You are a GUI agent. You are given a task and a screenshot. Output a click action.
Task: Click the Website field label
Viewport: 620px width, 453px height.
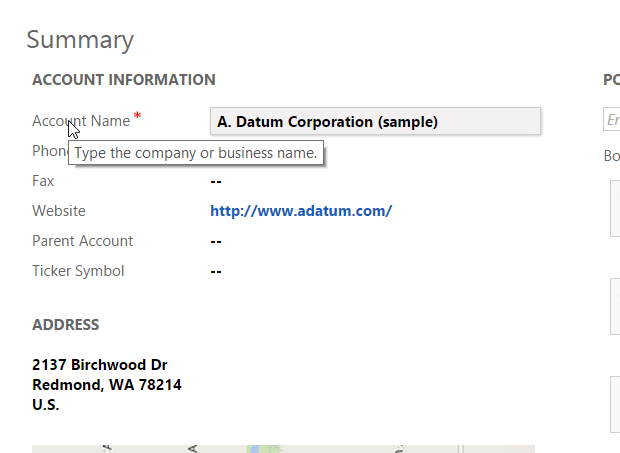(59, 211)
